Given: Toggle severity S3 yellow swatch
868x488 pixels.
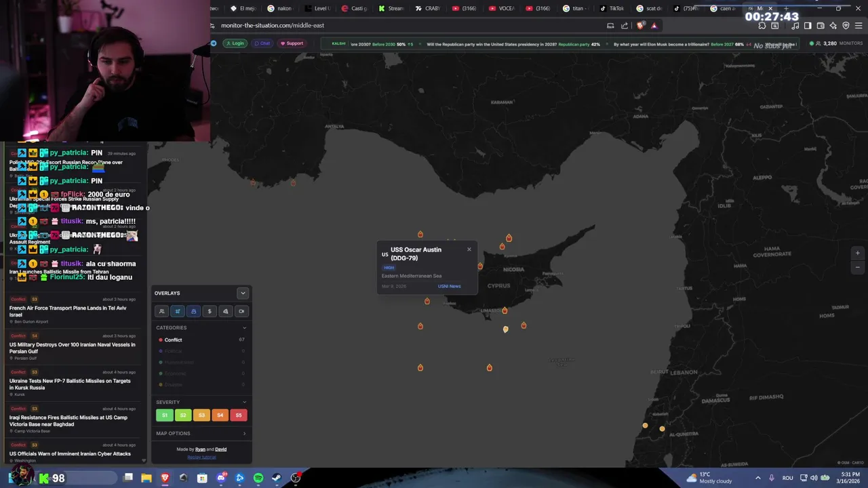Looking at the screenshot, I should click(x=201, y=415).
